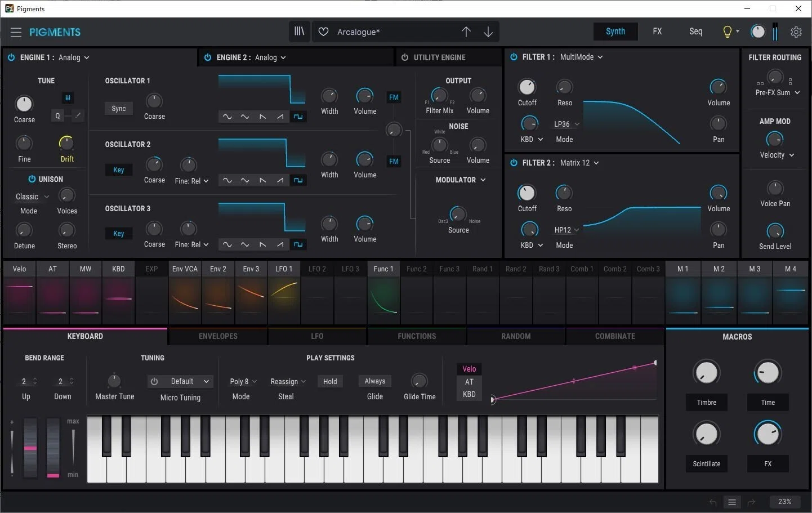The image size is (812, 513).
Task: Load previous preset with up arrow
Action: [x=466, y=32]
